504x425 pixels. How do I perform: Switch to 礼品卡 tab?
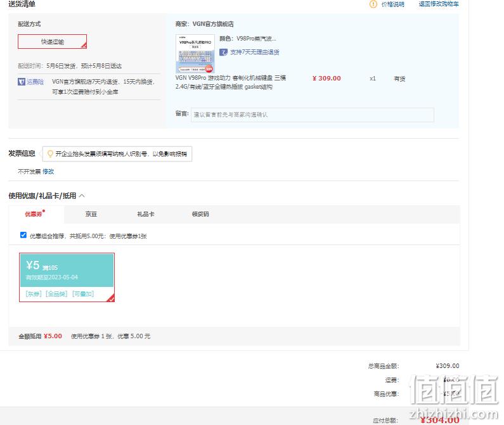pos(146,214)
